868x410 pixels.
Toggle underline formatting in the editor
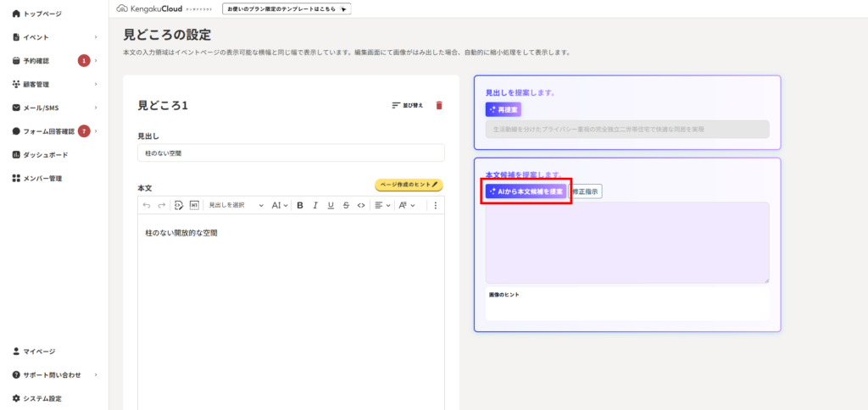click(331, 205)
